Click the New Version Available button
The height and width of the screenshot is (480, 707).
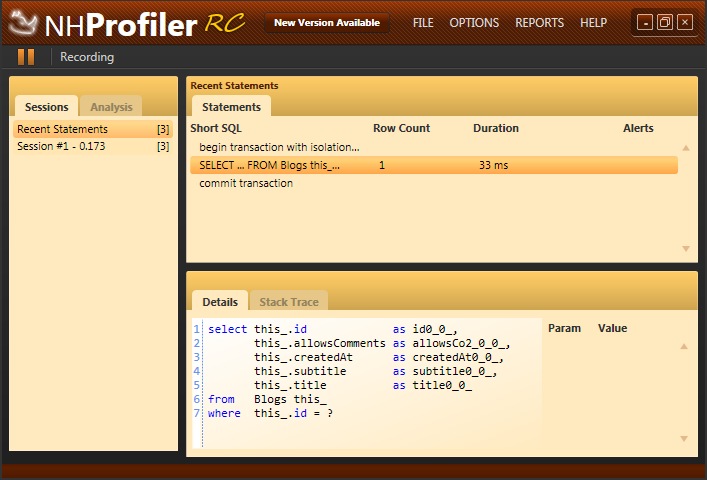point(327,23)
